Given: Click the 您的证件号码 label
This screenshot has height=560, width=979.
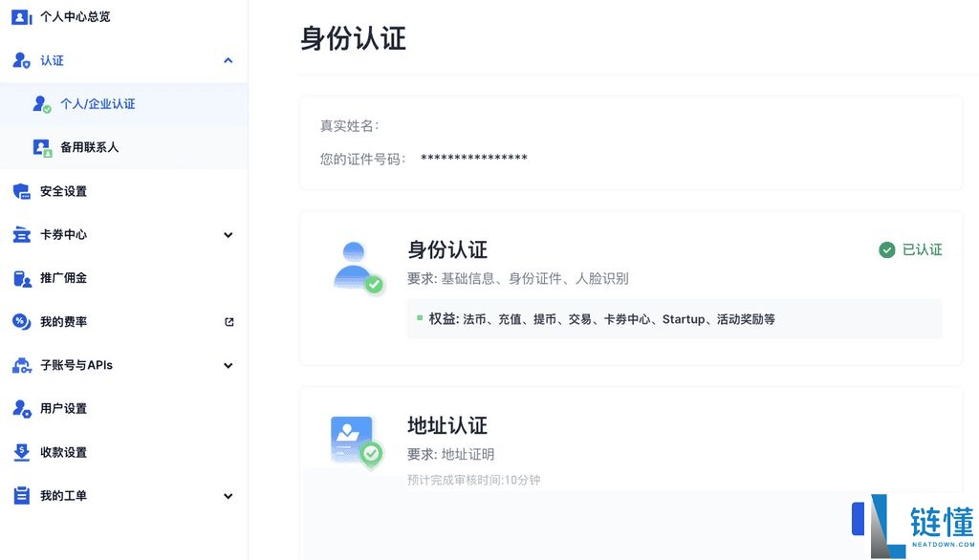Looking at the screenshot, I should 362,160.
